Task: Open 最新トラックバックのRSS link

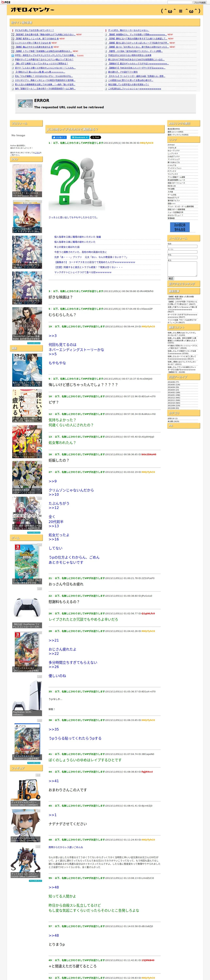Action: pos(178,135)
